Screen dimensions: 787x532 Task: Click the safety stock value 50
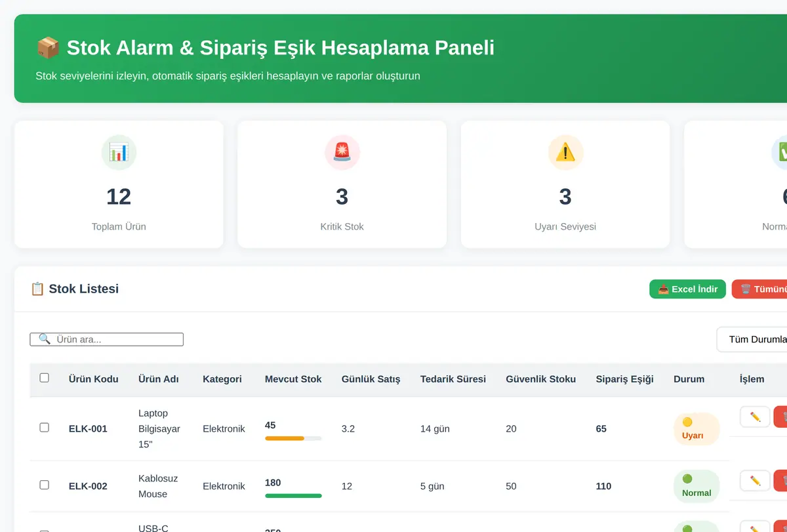(x=511, y=486)
